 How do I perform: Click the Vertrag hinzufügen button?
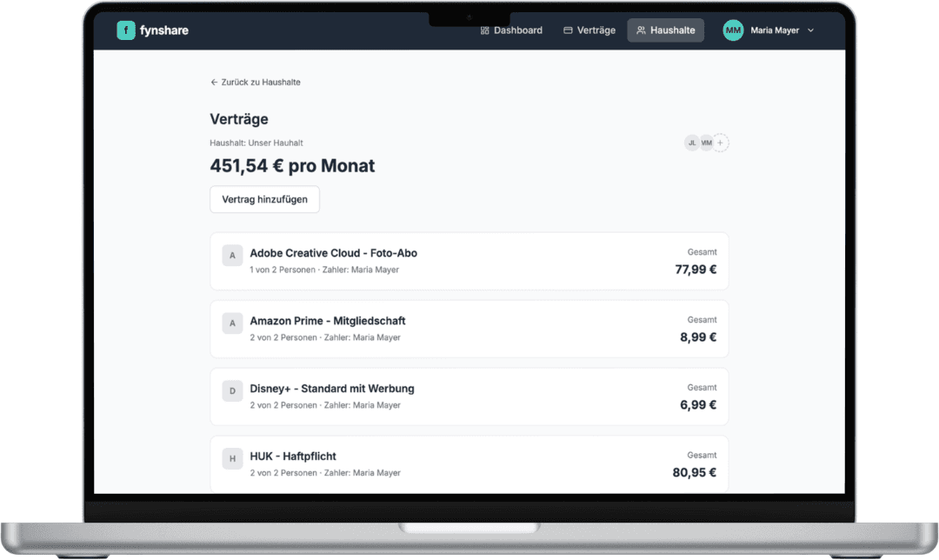click(264, 199)
